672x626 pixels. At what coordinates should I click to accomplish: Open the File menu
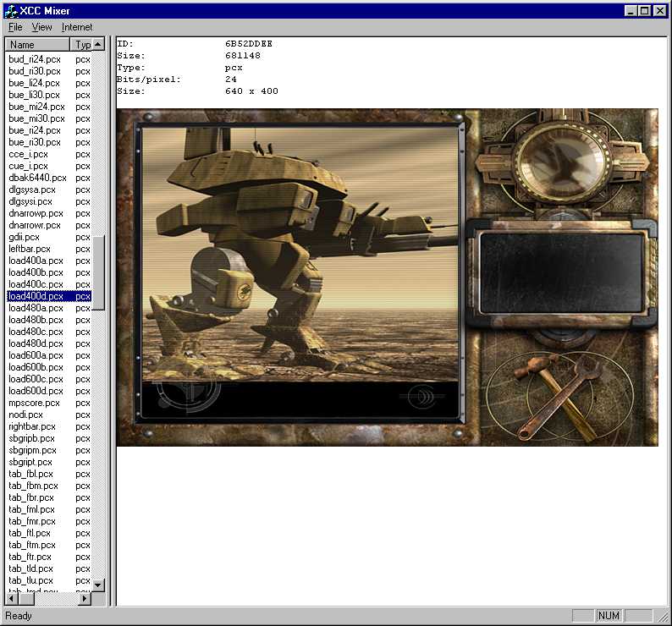click(x=15, y=27)
